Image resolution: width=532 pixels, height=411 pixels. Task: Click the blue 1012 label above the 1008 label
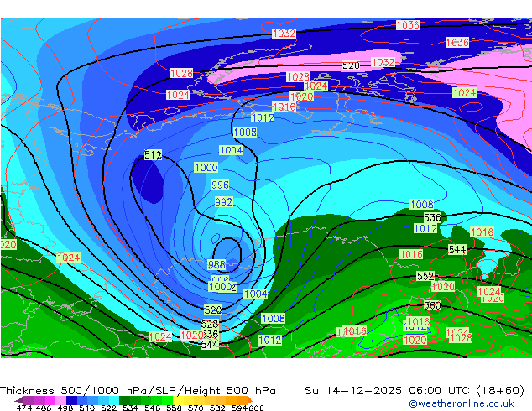click(x=263, y=117)
